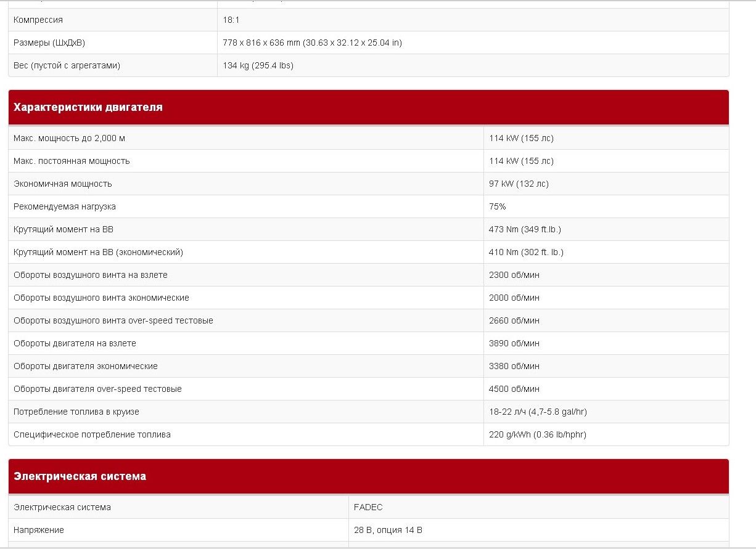Select the 'Рекомендуемая нагрузка' value 75%
The width and height of the screenshot is (756, 549).
pyautogui.click(x=497, y=206)
